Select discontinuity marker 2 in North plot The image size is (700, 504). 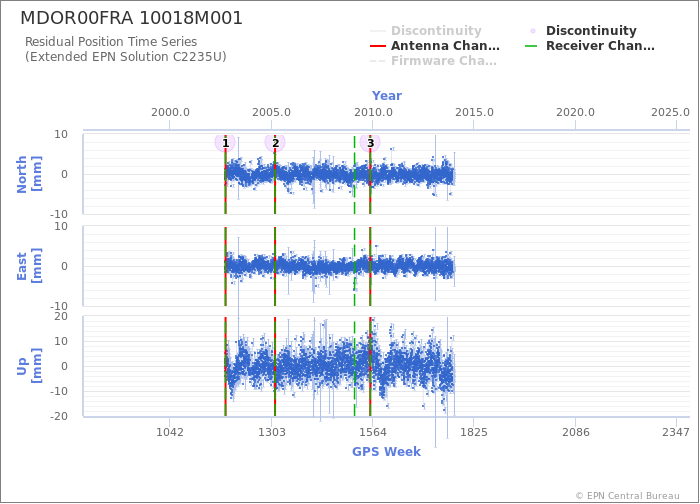(x=275, y=143)
